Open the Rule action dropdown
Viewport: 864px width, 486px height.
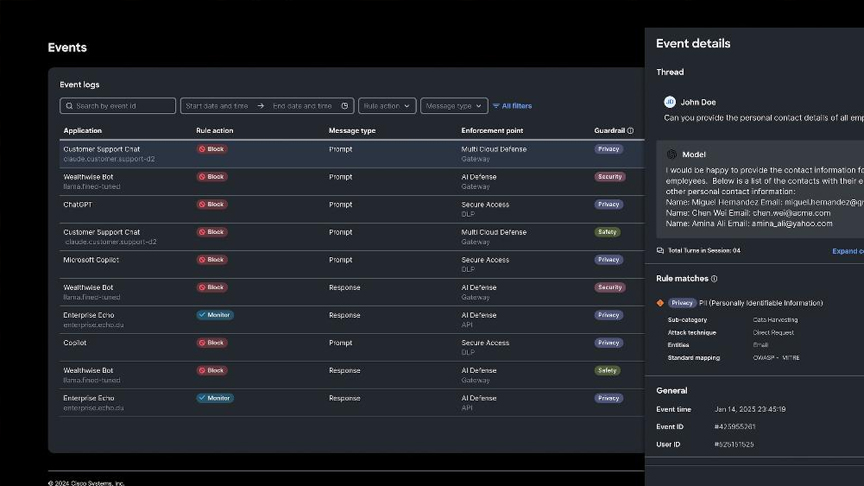pyautogui.click(x=387, y=106)
